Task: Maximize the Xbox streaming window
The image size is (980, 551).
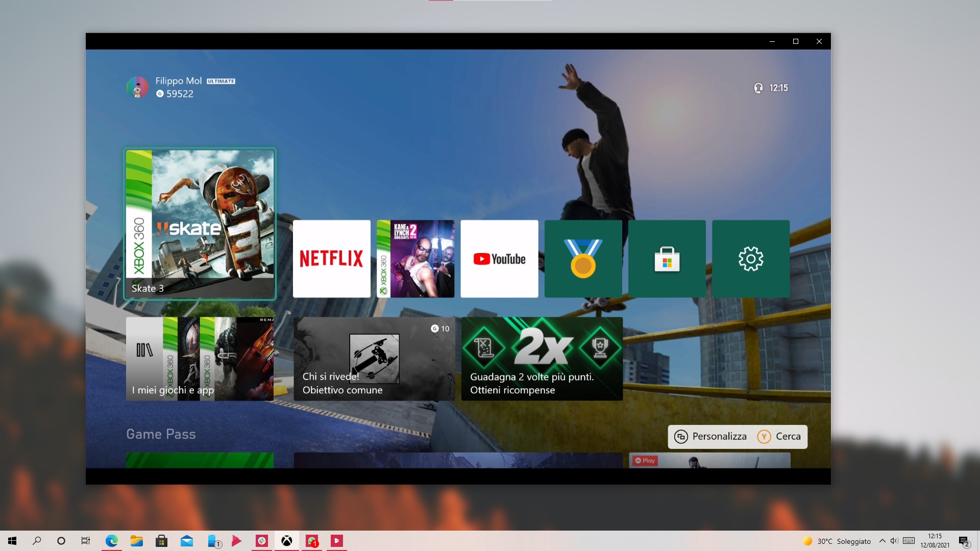Action: click(x=795, y=41)
